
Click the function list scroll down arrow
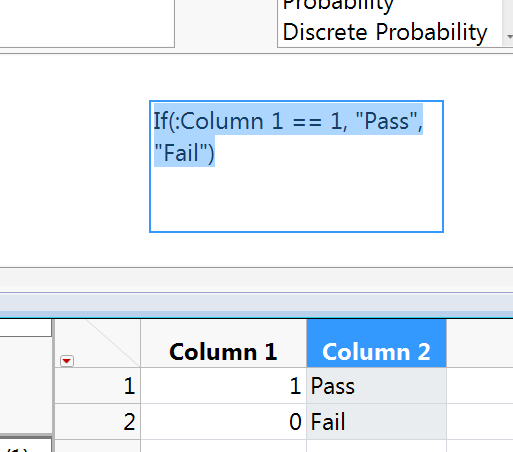point(509,37)
